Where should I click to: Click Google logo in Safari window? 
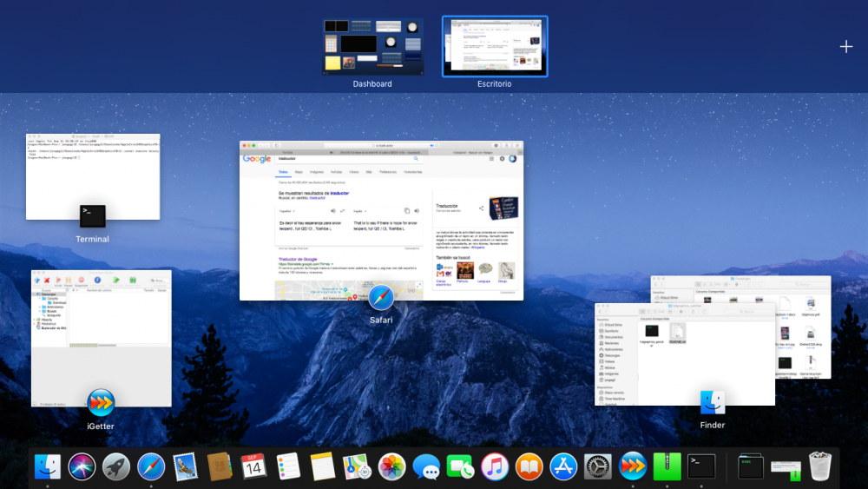[257, 159]
